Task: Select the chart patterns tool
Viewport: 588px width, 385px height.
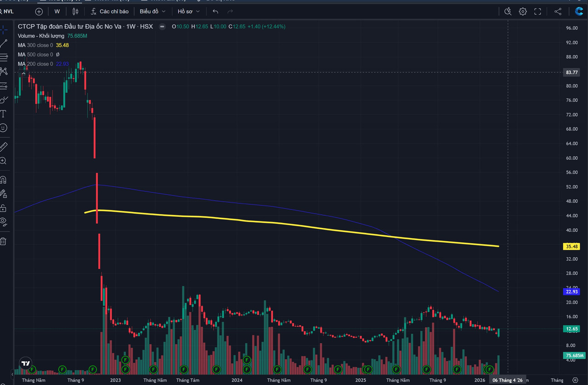Action: (4, 71)
